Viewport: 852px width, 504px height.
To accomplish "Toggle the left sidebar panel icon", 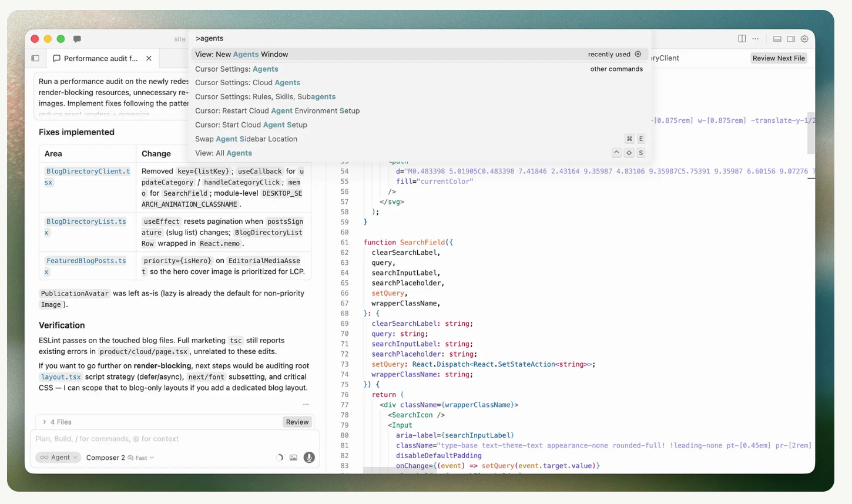I will [x=35, y=58].
